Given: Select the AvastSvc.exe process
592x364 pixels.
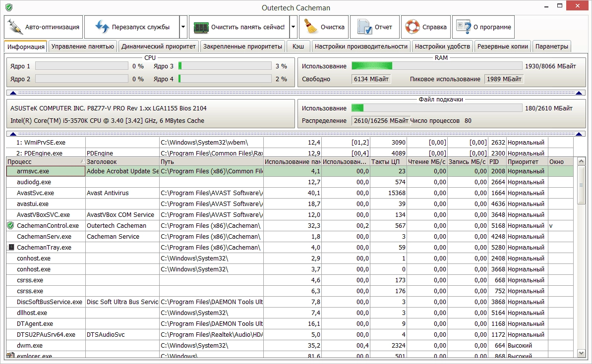Looking at the screenshot, I should 290,193.
